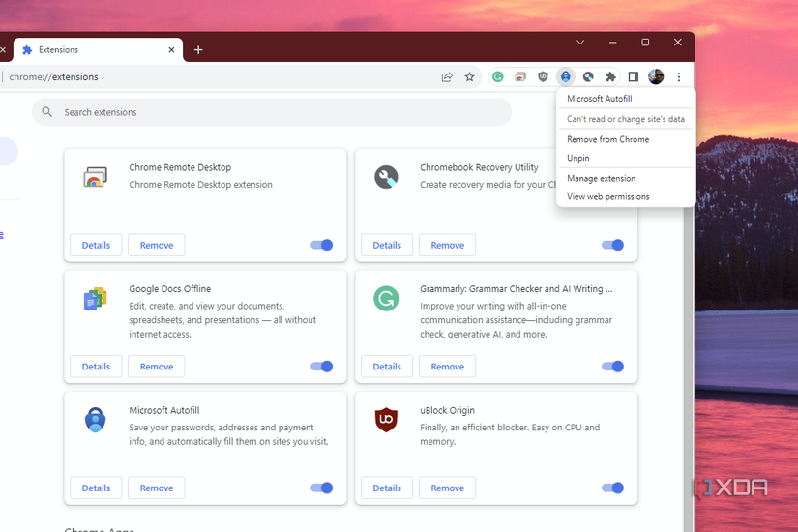
Task: Toggle the side panel icon
Action: pos(634,76)
